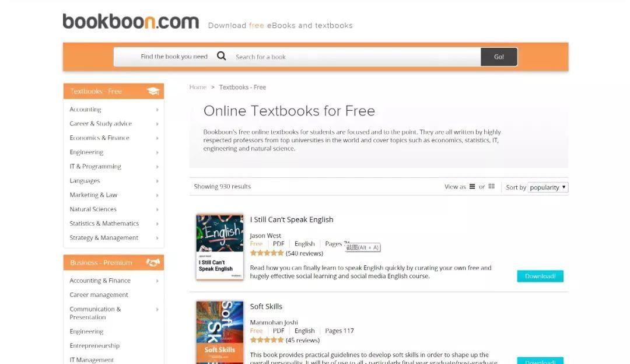Expand the Strategy & Management category arrow
Image resolution: width=630 pixels, height=364 pixels.
[x=157, y=238]
